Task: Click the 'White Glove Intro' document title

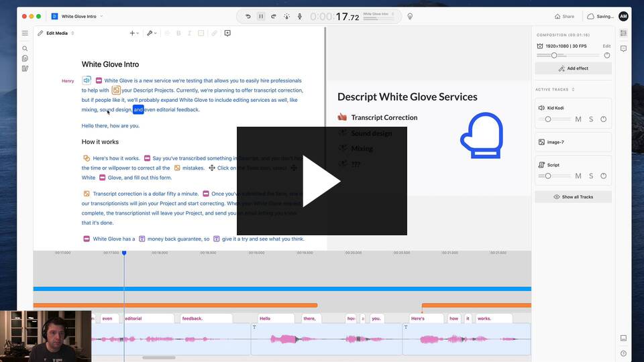Action: click(110, 64)
